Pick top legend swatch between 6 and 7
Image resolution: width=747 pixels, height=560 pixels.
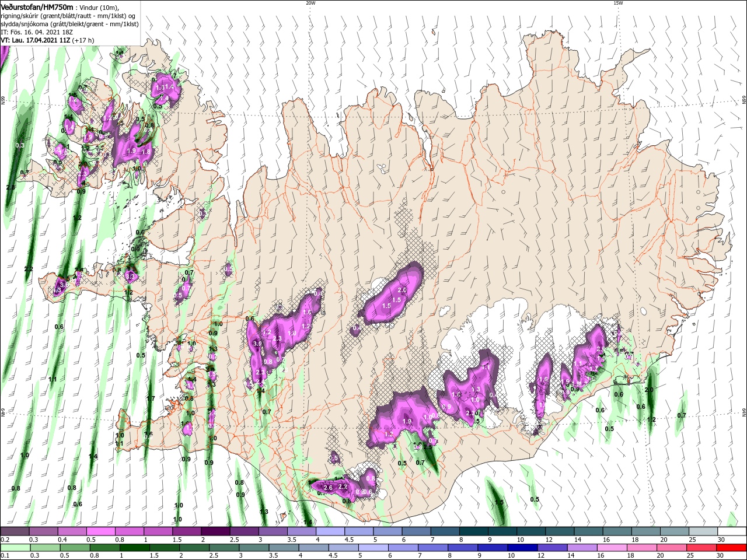(x=416, y=531)
